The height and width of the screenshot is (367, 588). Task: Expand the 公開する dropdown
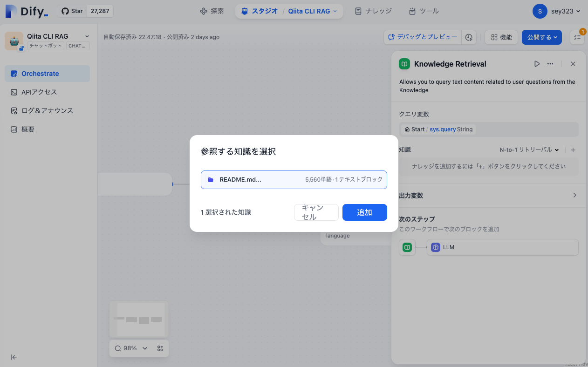point(542,37)
